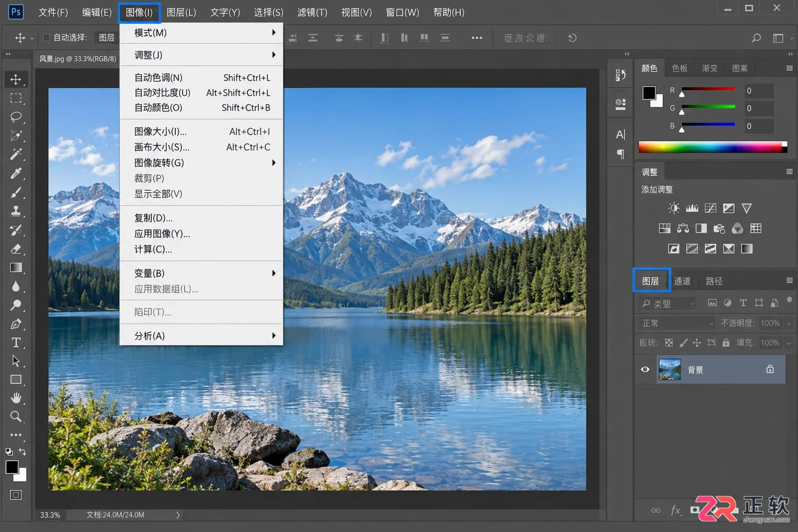This screenshot has height=532, width=798.
Task: Click 自动色调(N) in the menu
Action: click(x=201, y=78)
